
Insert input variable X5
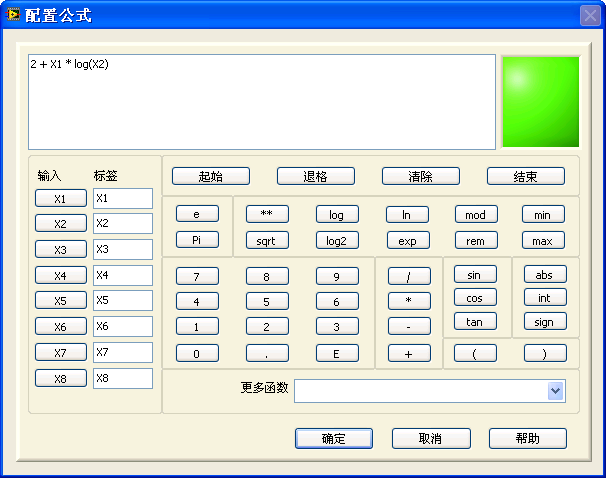click(x=61, y=301)
